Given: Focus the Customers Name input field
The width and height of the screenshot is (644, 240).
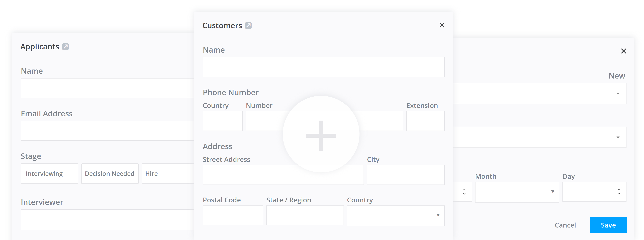Looking at the screenshot, I should [x=323, y=67].
